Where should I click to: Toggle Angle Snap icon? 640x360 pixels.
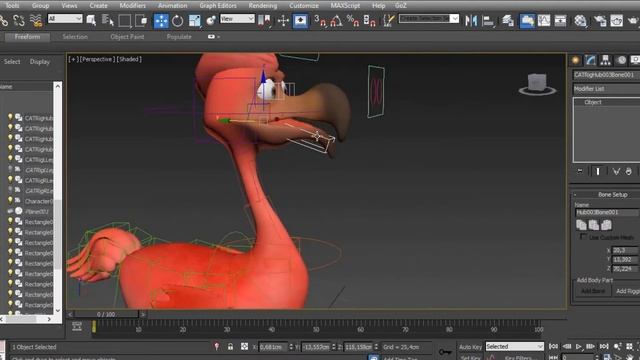point(336,20)
